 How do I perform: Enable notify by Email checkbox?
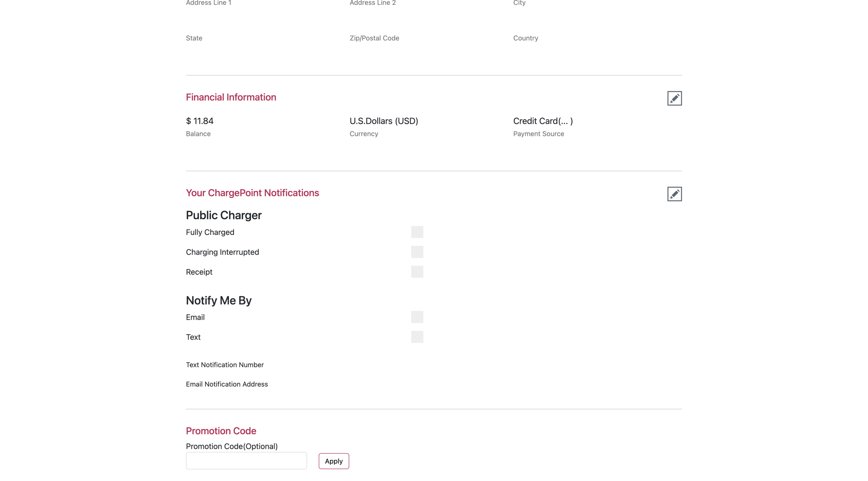tap(417, 317)
